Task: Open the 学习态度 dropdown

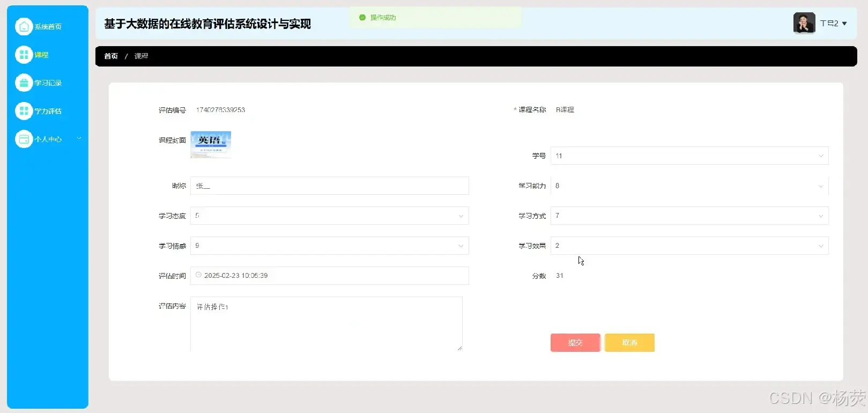Action: (330, 216)
